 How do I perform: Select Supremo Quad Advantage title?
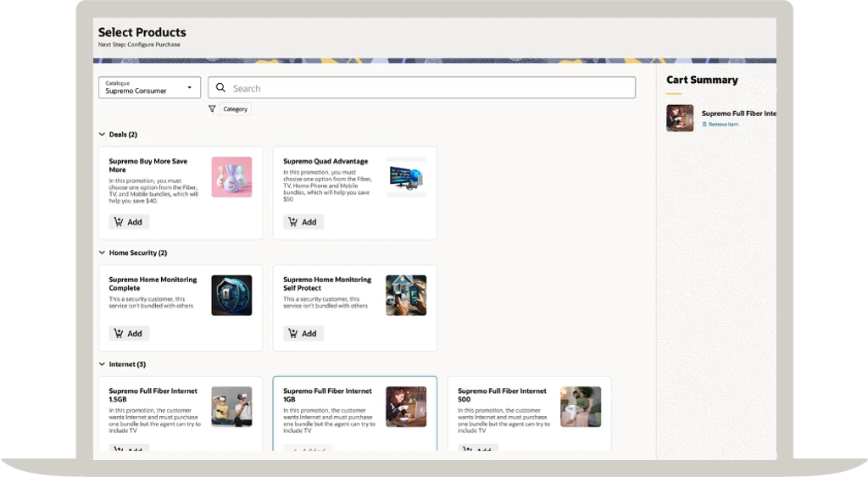click(325, 161)
